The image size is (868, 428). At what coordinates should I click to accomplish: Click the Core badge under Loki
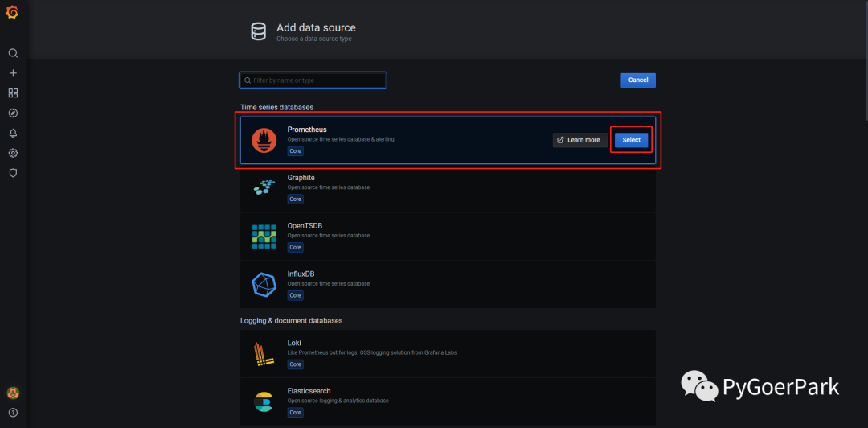point(296,364)
